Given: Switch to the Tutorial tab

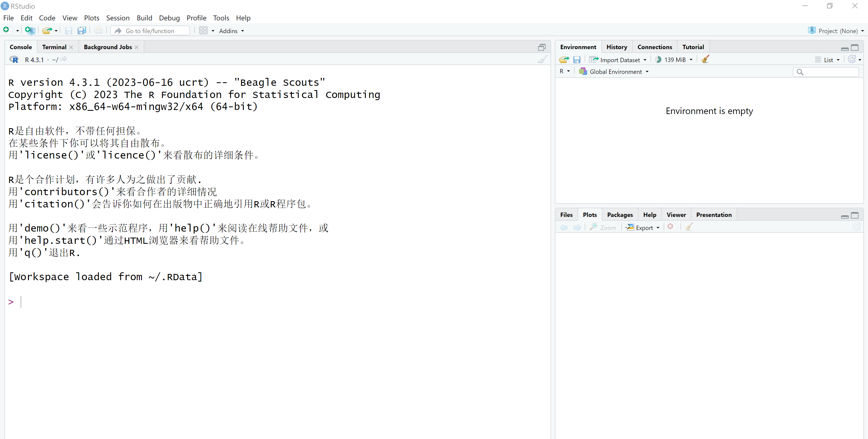Looking at the screenshot, I should (693, 47).
